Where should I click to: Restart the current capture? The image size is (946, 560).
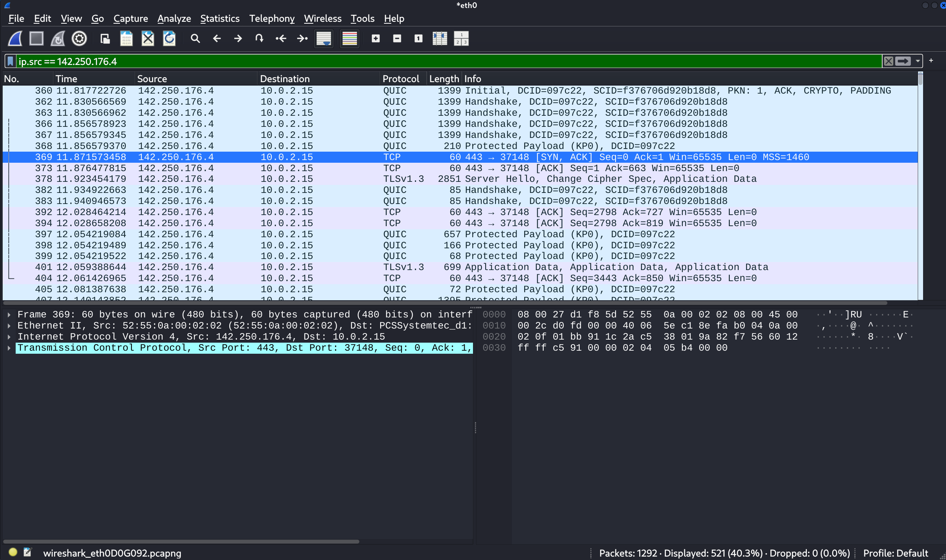pyautogui.click(x=58, y=39)
